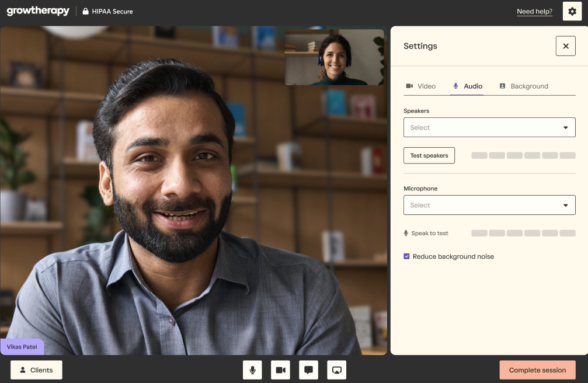
Task: Toggle the camera video button
Action: [x=280, y=370]
